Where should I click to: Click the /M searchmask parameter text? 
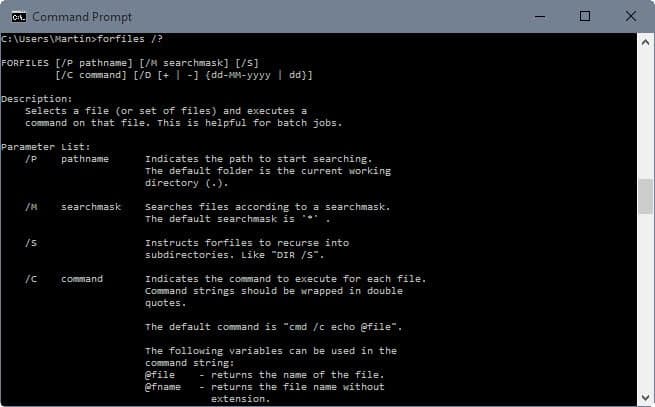[73, 207]
